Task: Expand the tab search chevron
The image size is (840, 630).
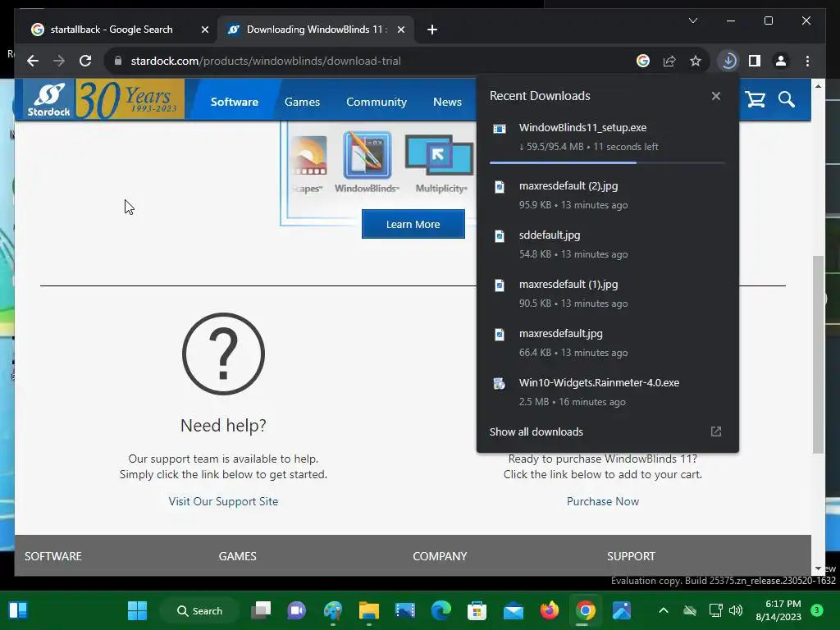Action: coord(692,21)
